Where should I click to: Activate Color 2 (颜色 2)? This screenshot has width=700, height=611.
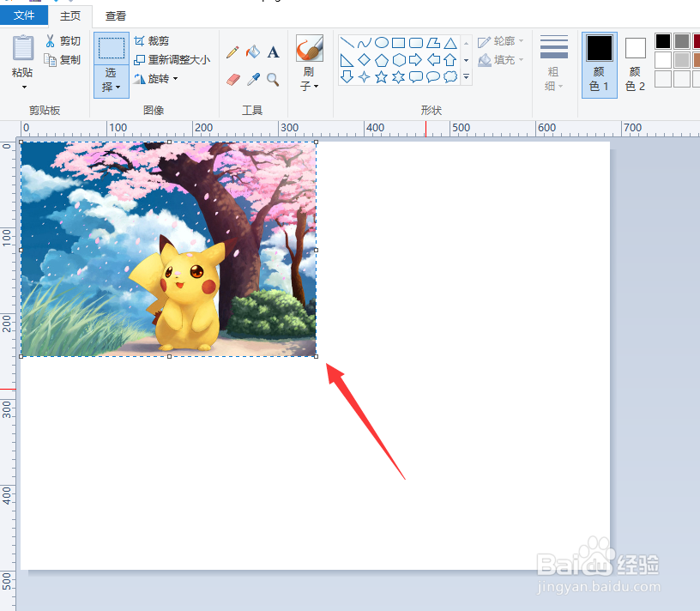[x=636, y=64]
